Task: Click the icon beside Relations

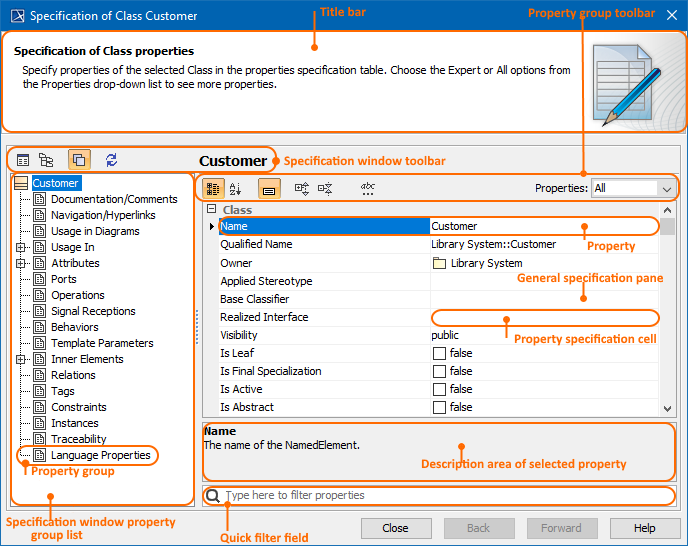Action: click(40, 375)
